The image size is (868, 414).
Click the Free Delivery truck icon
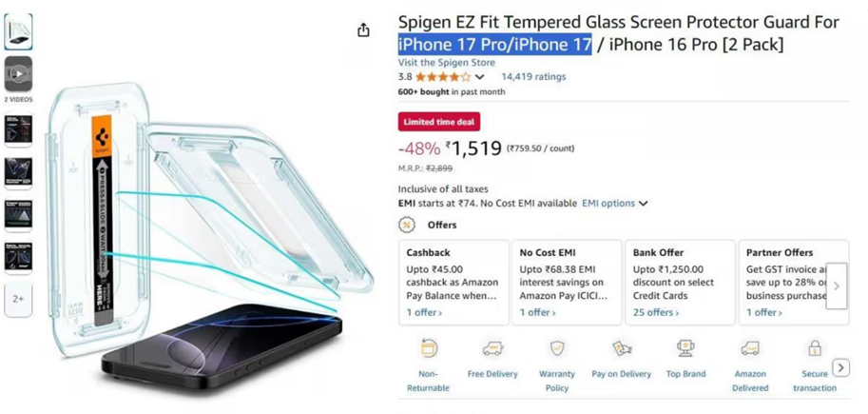(x=492, y=348)
